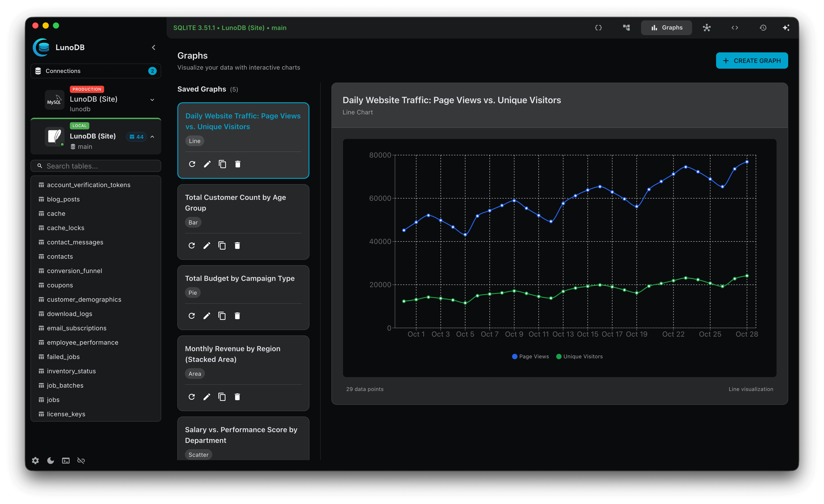Refresh the Total Budget by Campaign Type graph
This screenshot has height=504, width=824.
(192, 316)
